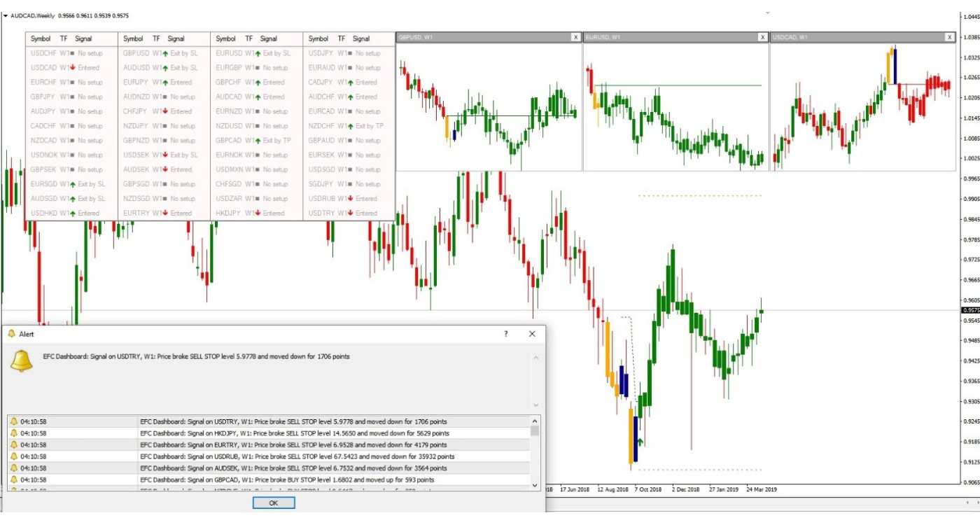Image resolution: width=980 pixels, height=525 pixels.
Task: Click the EURGBP no-setup square symbol
Action: tap(256, 68)
